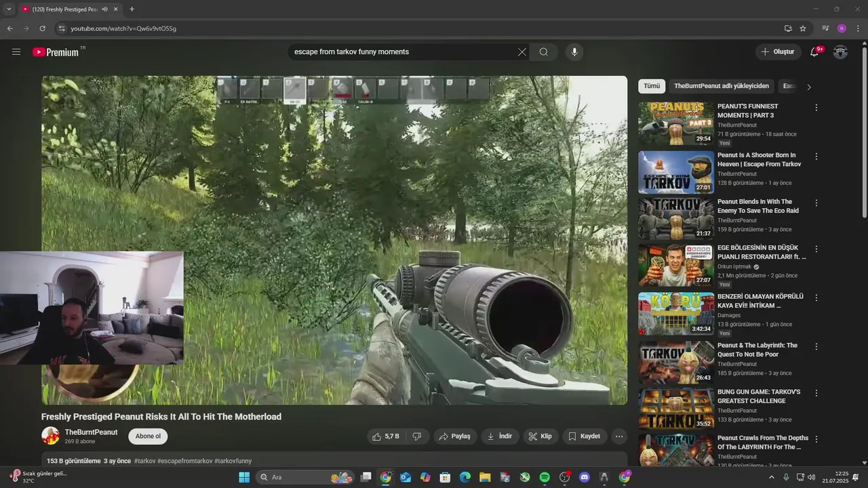Viewport: 868px width, 488px height.
Task: Open YouTube notifications bell
Action: [x=814, y=52]
